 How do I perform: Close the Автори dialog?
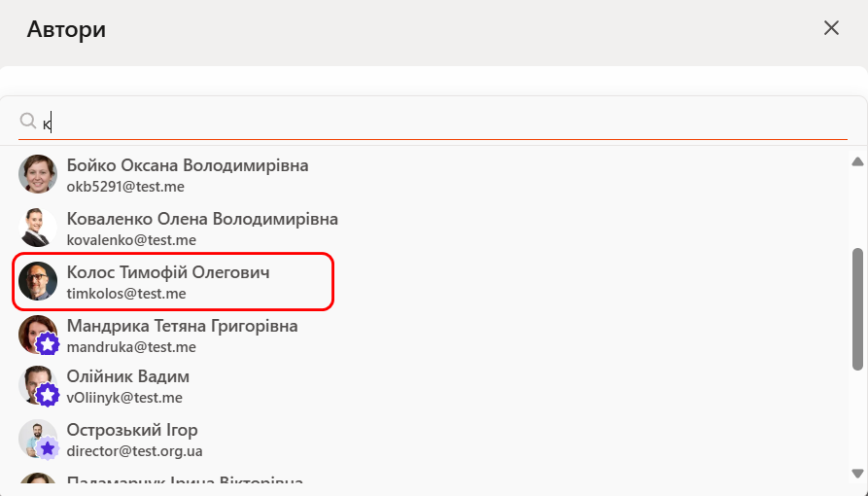click(x=831, y=28)
